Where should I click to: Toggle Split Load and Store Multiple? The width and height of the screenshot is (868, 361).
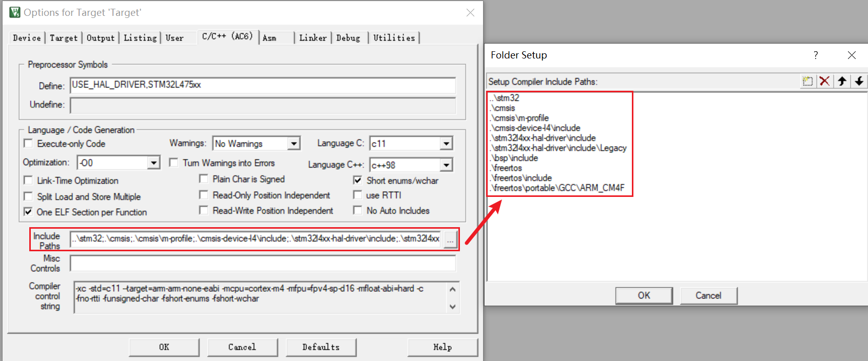tap(28, 196)
